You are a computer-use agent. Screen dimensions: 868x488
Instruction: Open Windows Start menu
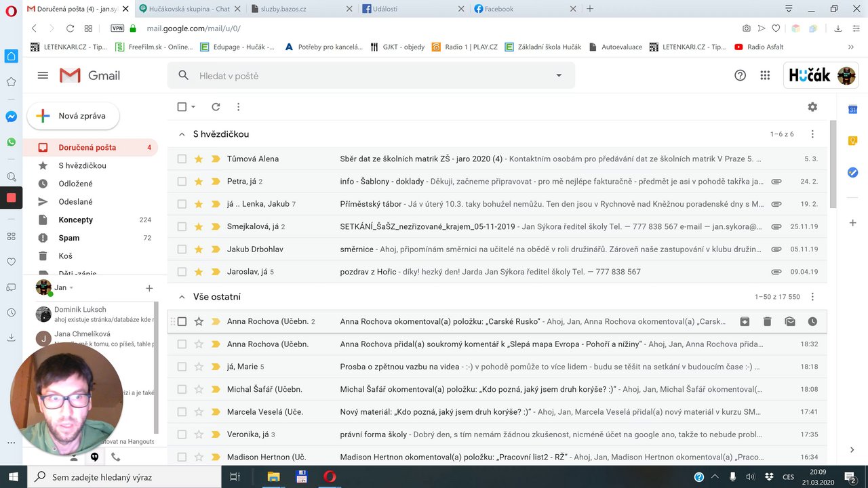click(14, 476)
